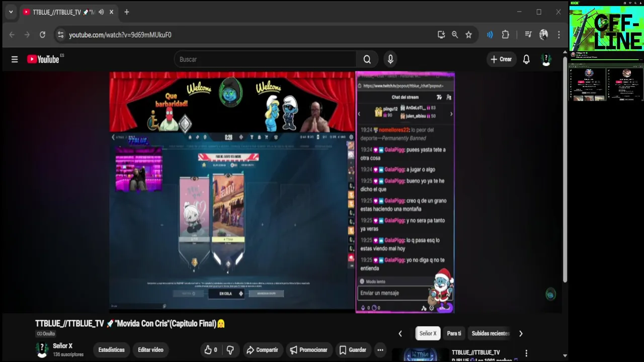Click the Guardar button
644x362 pixels.
tap(352, 350)
